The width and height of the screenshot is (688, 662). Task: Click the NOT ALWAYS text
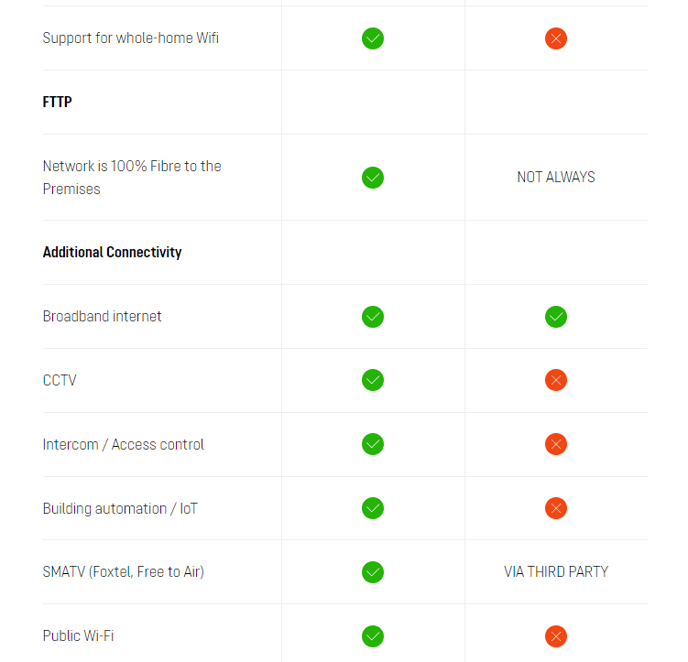click(x=555, y=177)
